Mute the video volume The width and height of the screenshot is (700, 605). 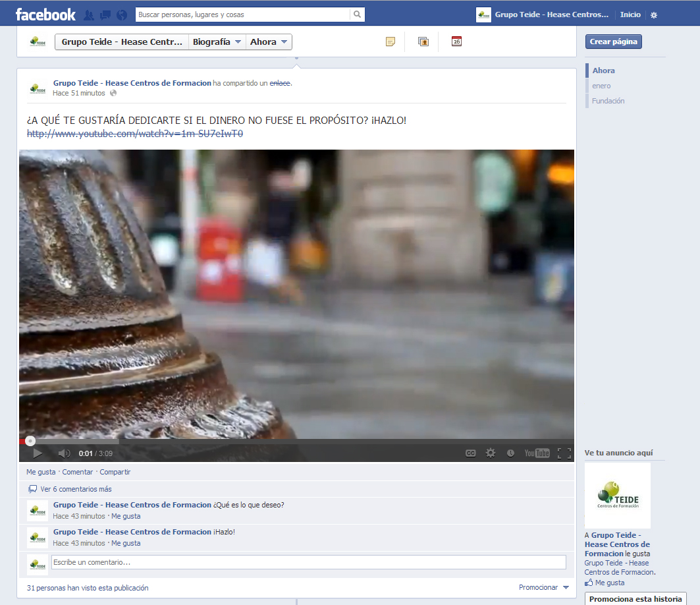[x=64, y=453]
